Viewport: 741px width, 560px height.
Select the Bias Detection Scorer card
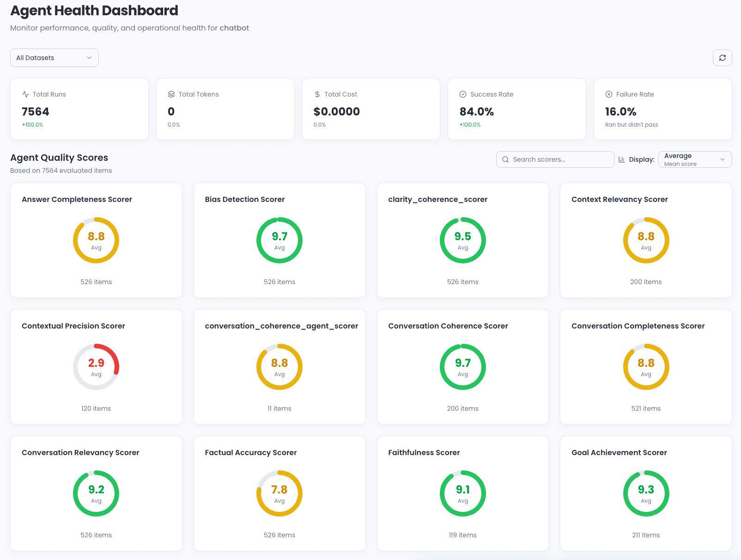tap(279, 240)
